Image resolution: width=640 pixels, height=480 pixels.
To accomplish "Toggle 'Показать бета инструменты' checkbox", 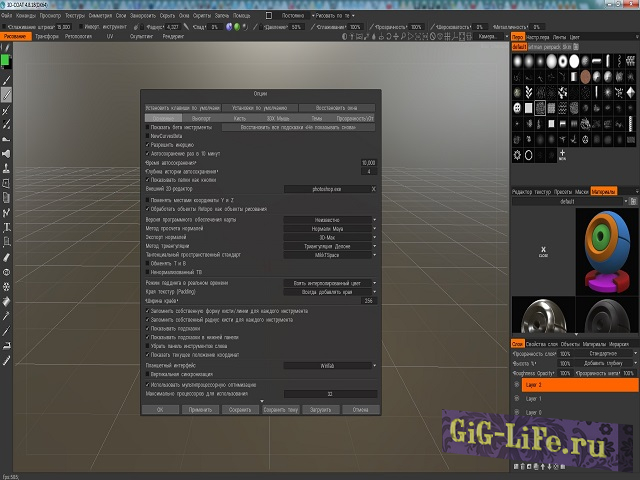I will (x=148, y=128).
